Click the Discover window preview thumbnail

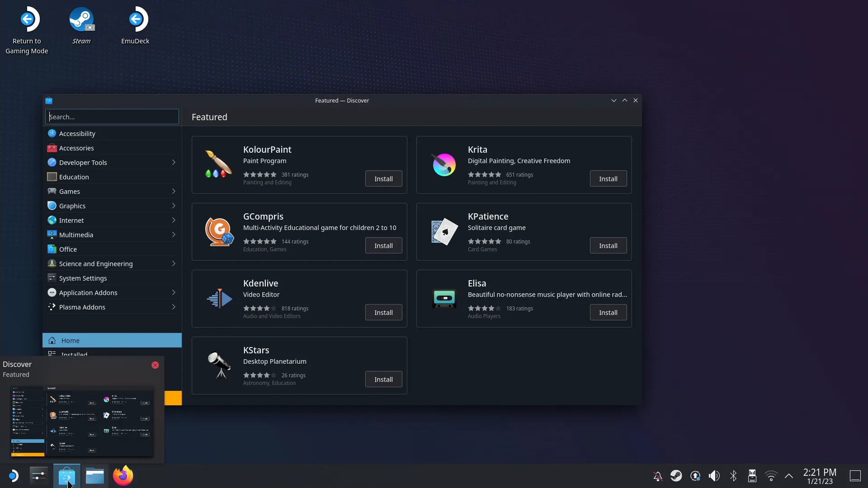pos(82,421)
